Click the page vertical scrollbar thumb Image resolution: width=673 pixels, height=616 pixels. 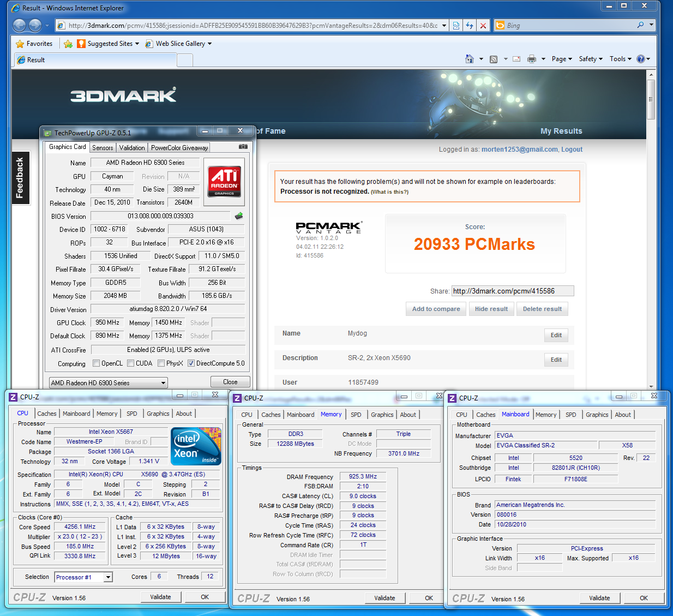(x=651, y=99)
